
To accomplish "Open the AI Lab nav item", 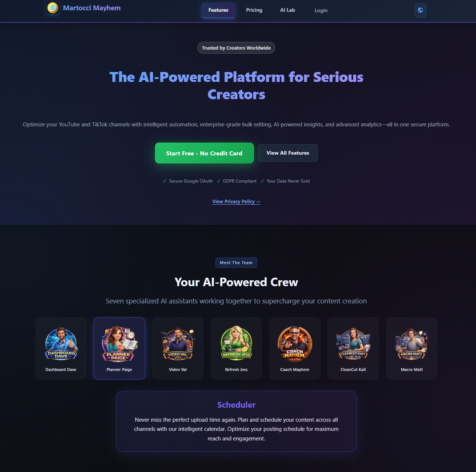I will pyautogui.click(x=288, y=10).
